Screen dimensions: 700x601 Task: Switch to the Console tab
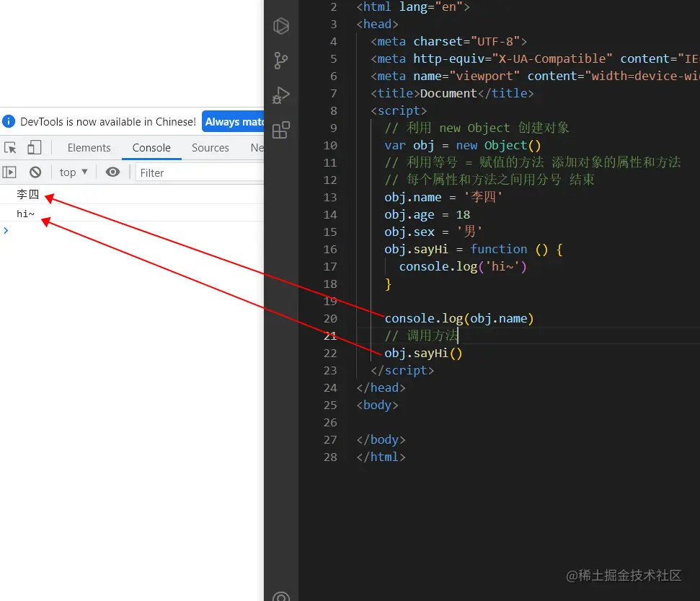151,148
